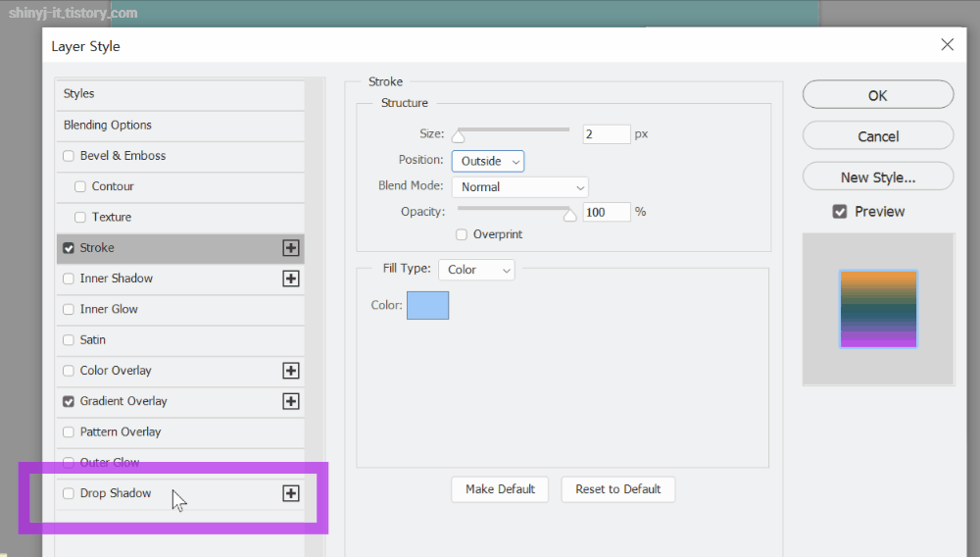Viewport: 980px width, 557px height.
Task: Enable the Satin checkbox
Action: (x=69, y=339)
